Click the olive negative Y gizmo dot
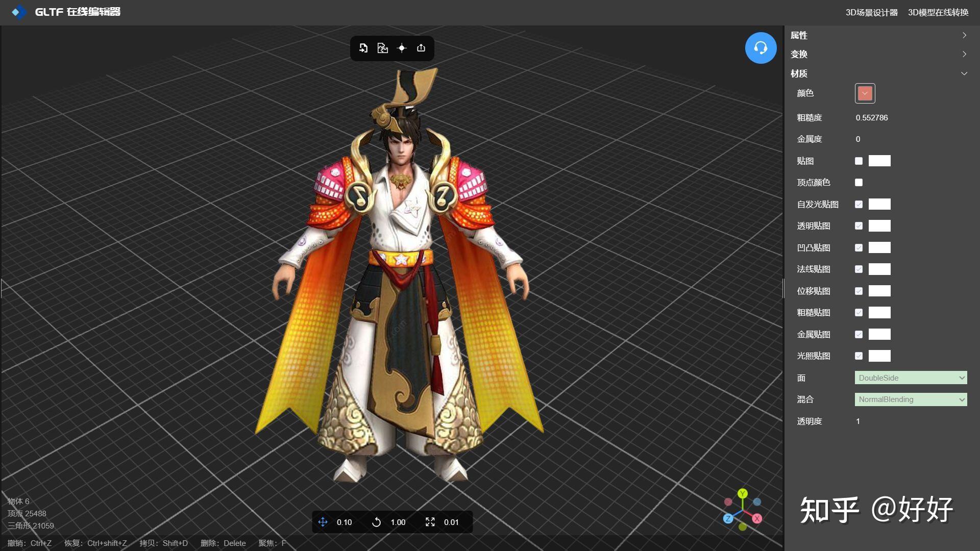This screenshot has height=551, width=980. [x=743, y=527]
